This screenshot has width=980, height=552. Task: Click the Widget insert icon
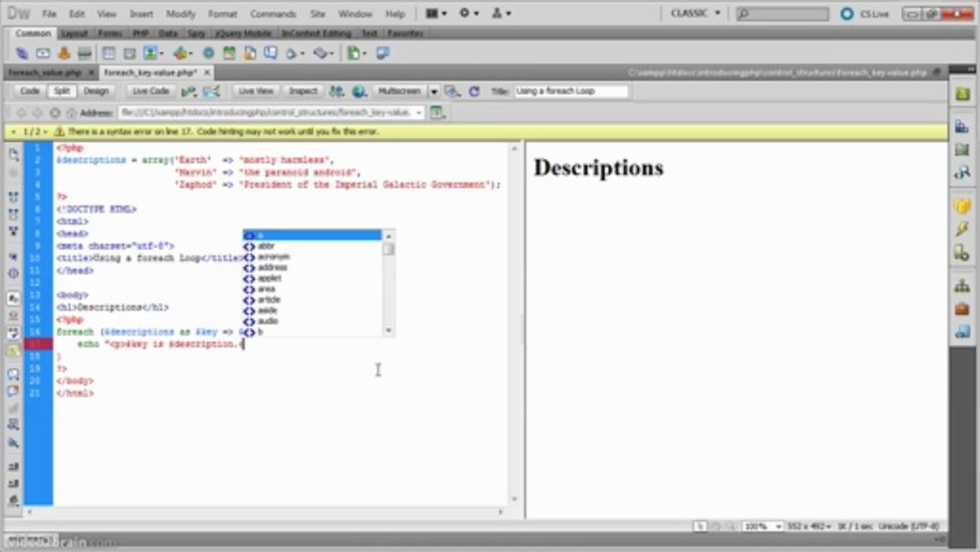click(x=208, y=53)
